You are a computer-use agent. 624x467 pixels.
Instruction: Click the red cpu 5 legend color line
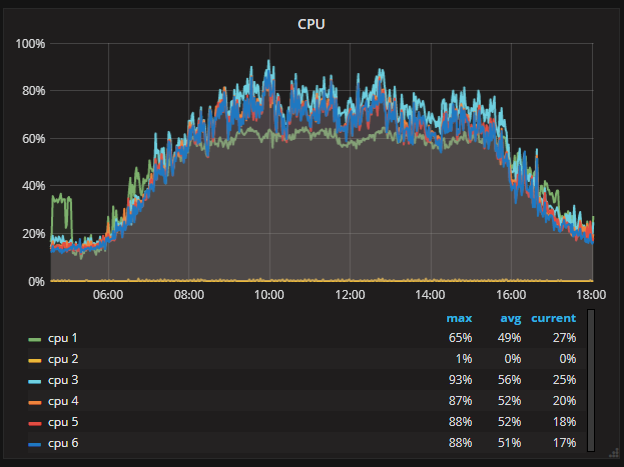[35, 422]
